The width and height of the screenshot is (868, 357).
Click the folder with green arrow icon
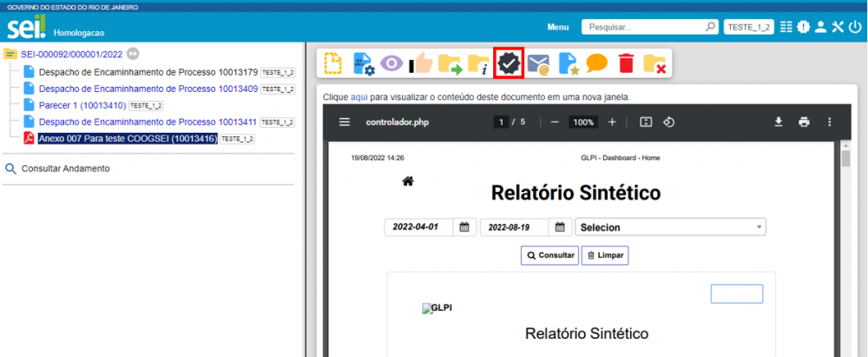pyautogui.click(x=450, y=63)
